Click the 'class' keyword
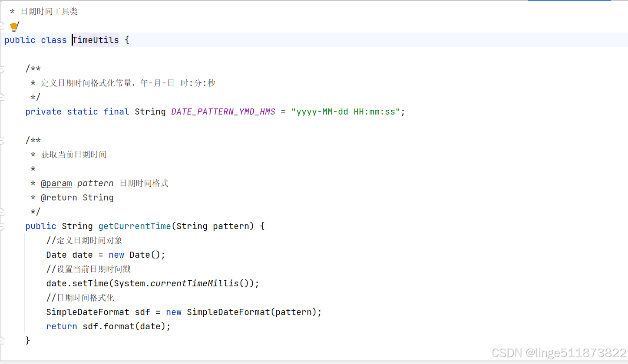Image resolution: width=628 pixels, height=364 pixels. coord(54,40)
